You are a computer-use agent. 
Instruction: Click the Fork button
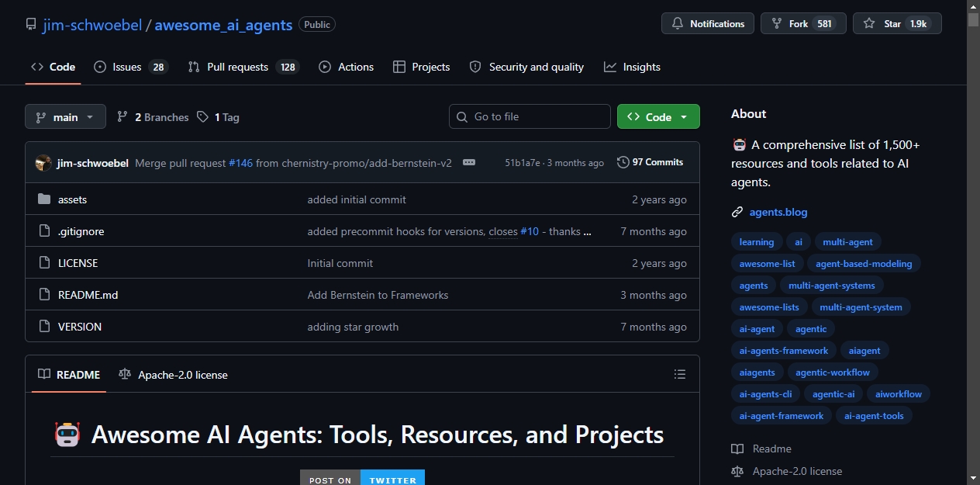pyautogui.click(x=803, y=24)
